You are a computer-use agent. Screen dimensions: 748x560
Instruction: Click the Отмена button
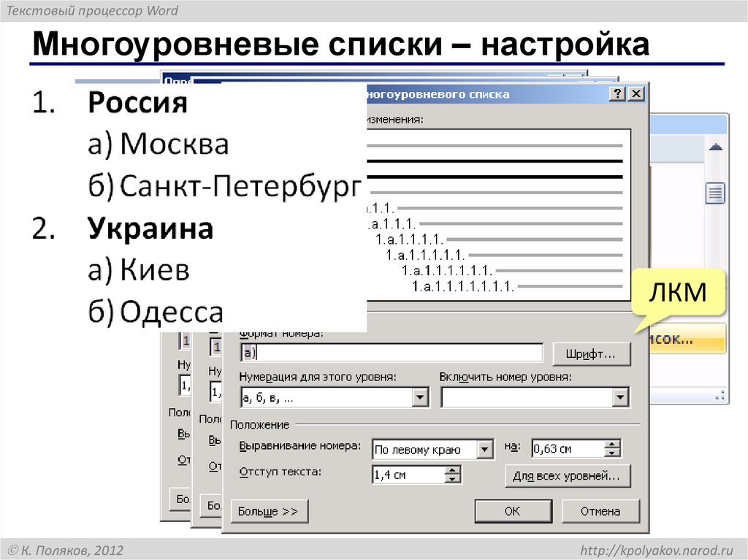tap(601, 511)
